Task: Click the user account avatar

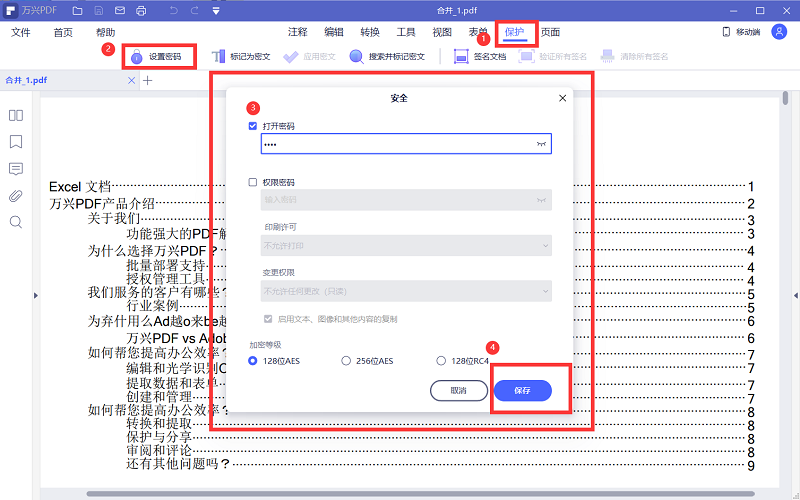Action: coord(779,32)
